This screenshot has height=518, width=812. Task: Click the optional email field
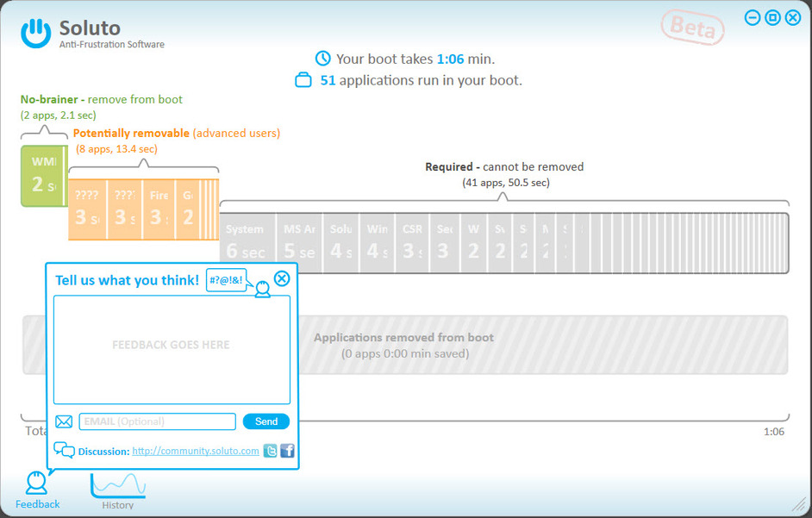(158, 421)
